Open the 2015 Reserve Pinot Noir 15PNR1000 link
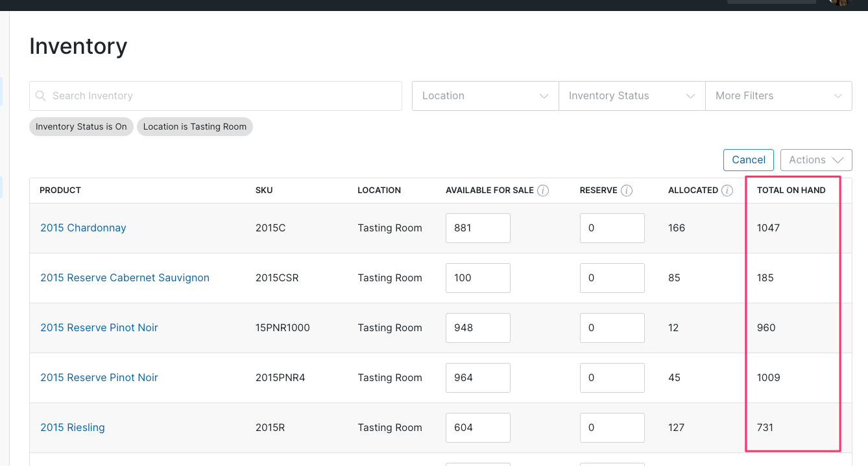 tap(99, 327)
